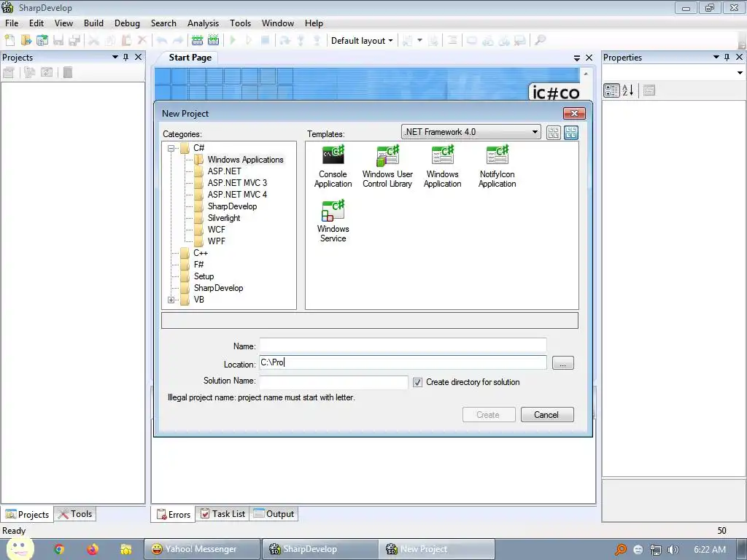Click the Open Project/Solution toolbar icon

42,41
